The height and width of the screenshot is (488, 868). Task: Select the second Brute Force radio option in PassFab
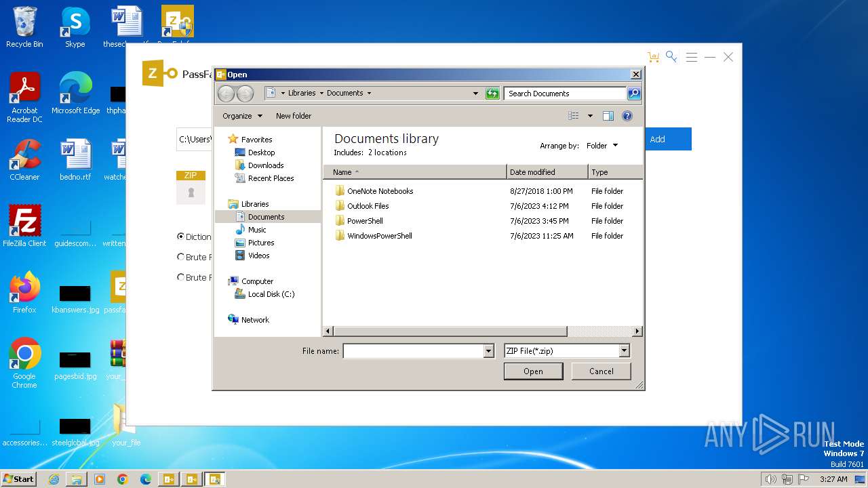[180, 277]
